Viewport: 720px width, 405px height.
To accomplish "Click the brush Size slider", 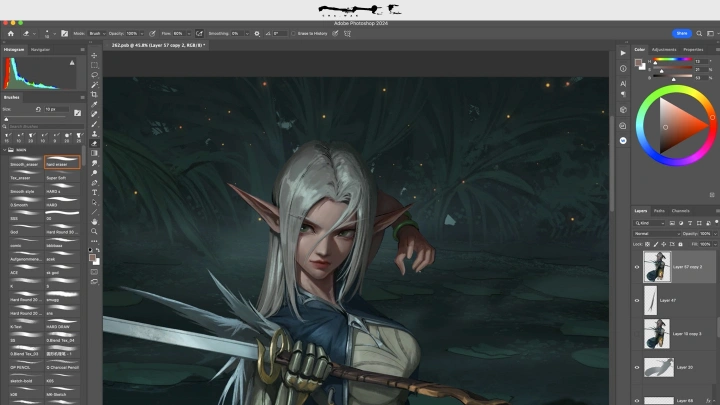I will 35,118.
